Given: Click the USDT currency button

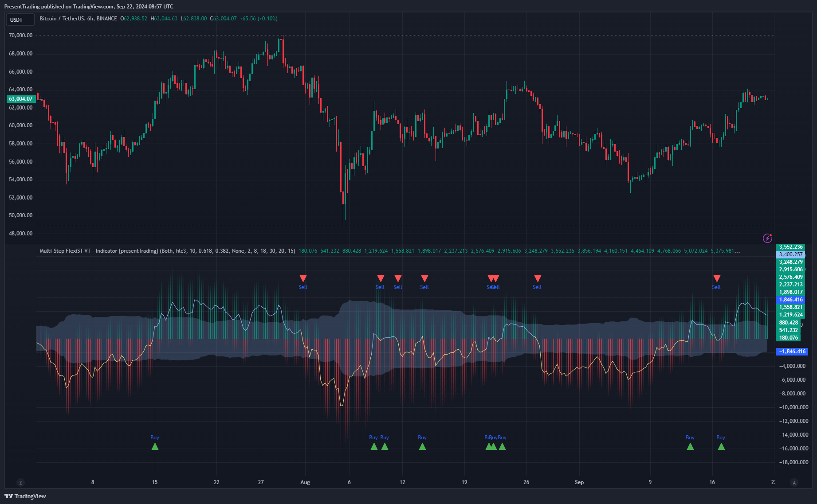Looking at the screenshot, I should click(20, 20).
